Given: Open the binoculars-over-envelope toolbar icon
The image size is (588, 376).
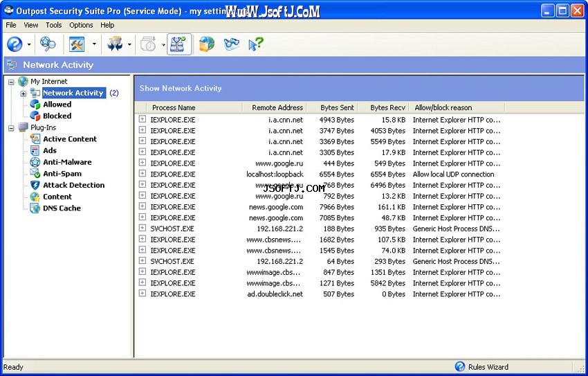Looking at the screenshot, I should click(x=231, y=44).
